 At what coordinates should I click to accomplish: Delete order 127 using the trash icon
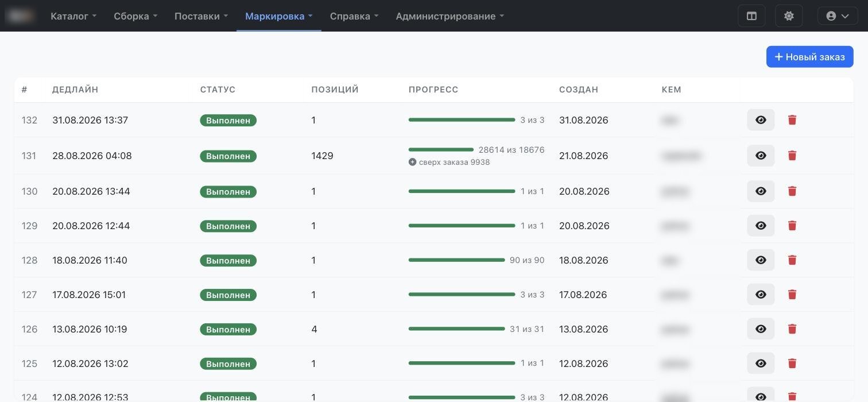click(792, 295)
